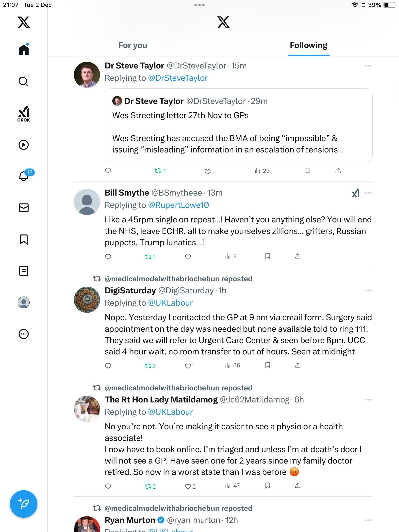Open the Lists icon in sidebar
This screenshot has height=532, width=399.
pyautogui.click(x=24, y=271)
